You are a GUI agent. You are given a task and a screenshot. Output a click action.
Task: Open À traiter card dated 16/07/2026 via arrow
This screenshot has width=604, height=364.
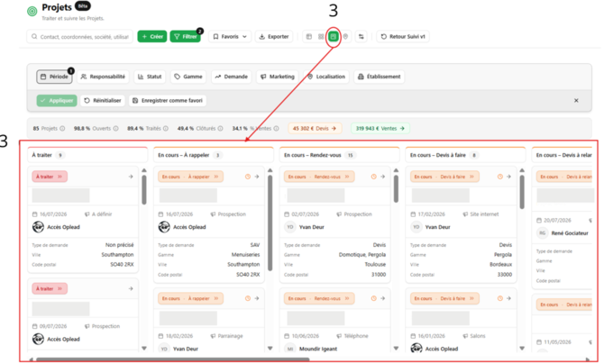(131, 177)
